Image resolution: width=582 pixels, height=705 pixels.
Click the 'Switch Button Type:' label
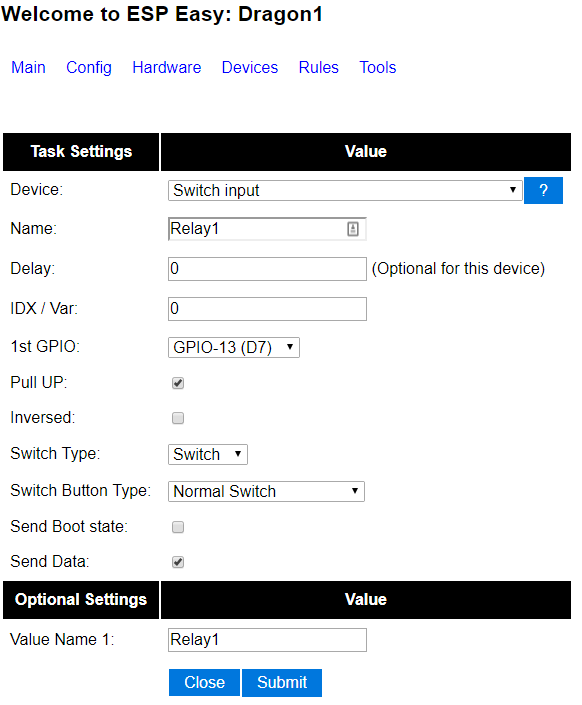click(81, 491)
